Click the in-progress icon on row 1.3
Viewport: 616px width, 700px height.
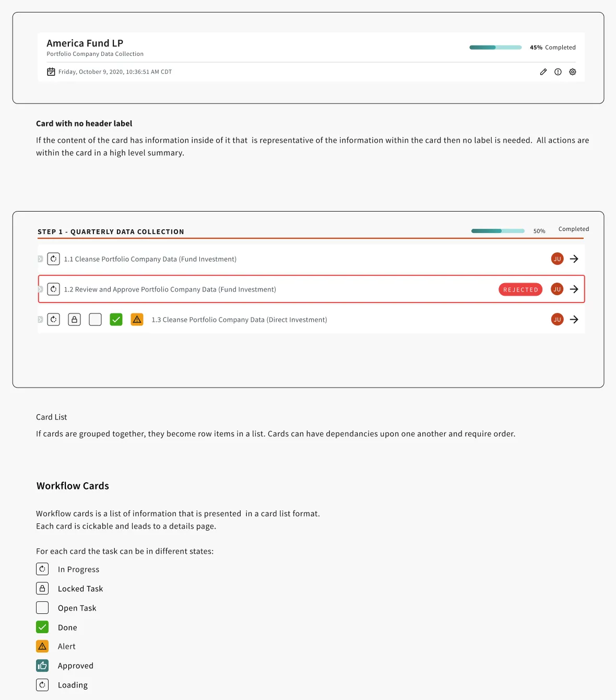coord(54,320)
